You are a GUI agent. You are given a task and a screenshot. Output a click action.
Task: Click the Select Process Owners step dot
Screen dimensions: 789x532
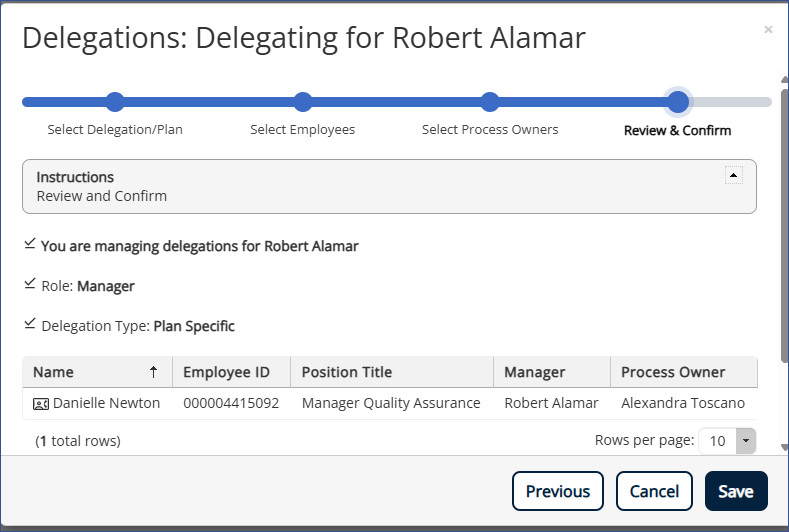pyautogui.click(x=490, y=102)
